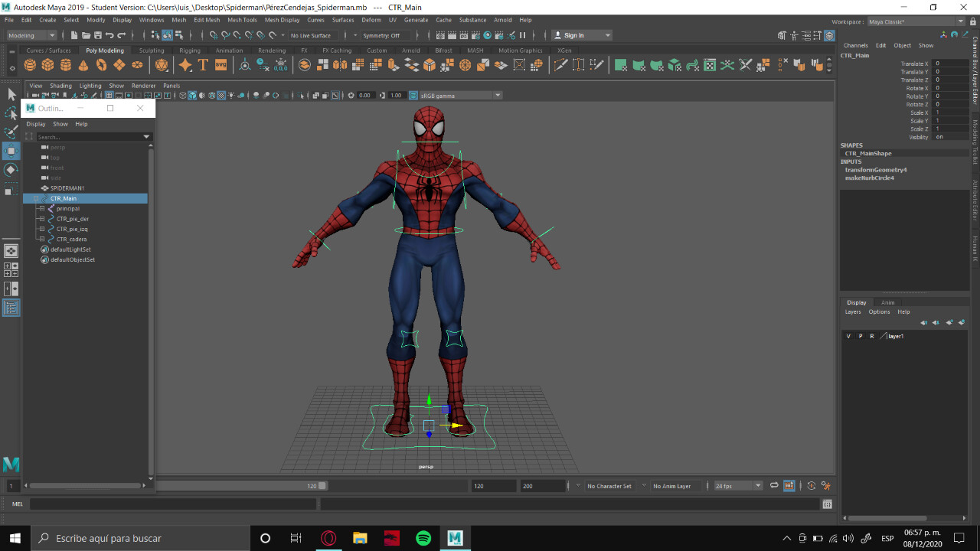Image resolution: width=980 pixels, height=551 pixels.
Task: Open the sRGB gamma dropdown in the viewport
Action: pyautogui.click(x=497, y=95)
